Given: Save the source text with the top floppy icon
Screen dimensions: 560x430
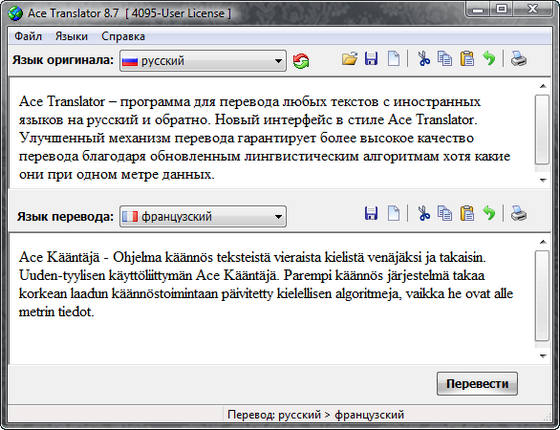Looking at the screenshot, I should pyautogui.click(x=371, y=58).
